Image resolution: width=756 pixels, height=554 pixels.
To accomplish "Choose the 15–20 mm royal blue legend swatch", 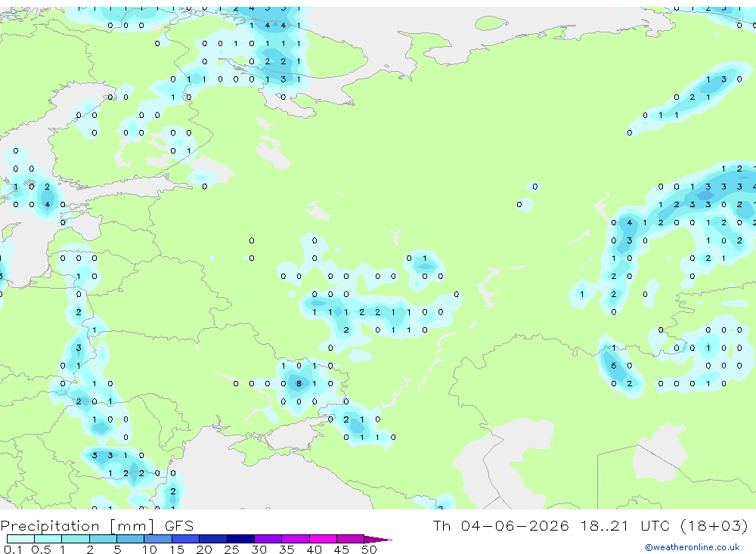I will (185, 539).
